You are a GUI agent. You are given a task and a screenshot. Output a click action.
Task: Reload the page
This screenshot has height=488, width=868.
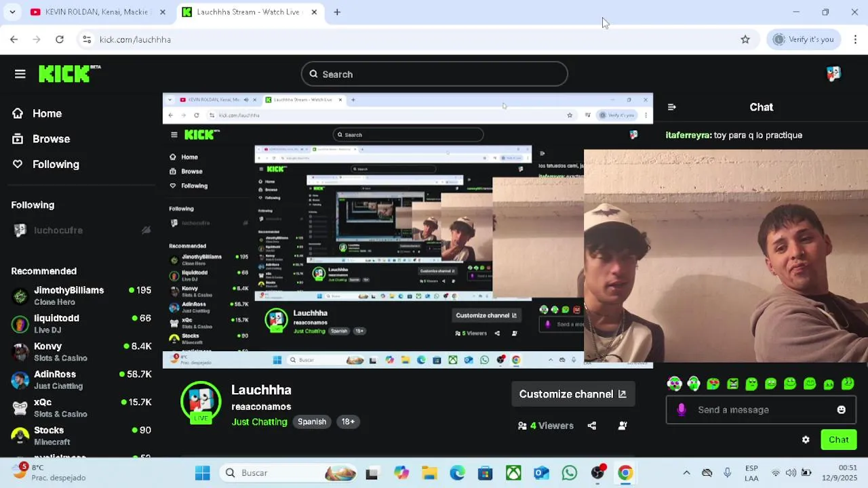(x=60, y=39)
